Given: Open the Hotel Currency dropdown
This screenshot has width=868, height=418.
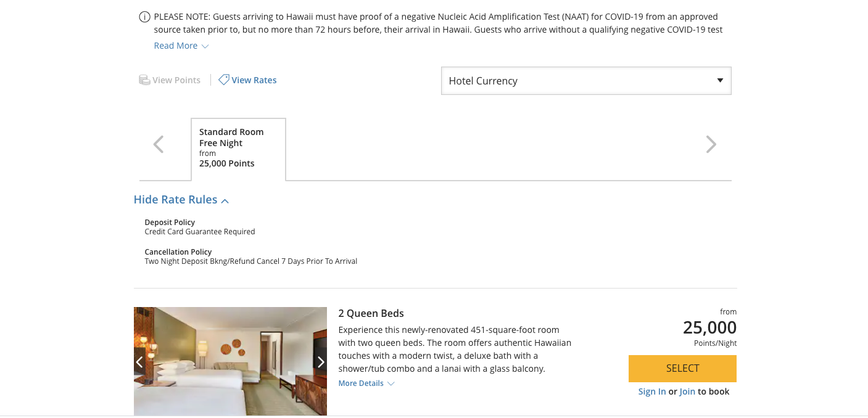Looking at the screenshot, I should [586, 81].
